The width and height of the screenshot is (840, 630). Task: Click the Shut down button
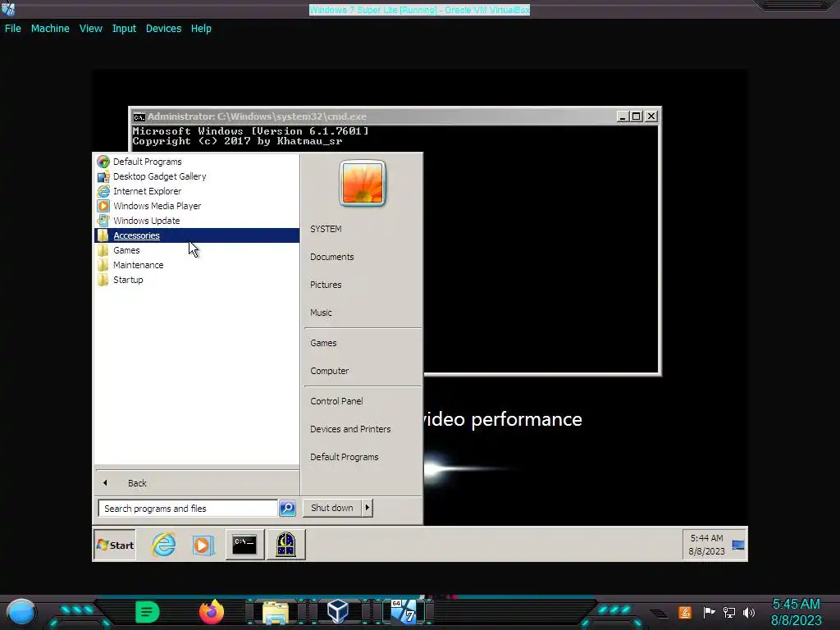click(x=332, y=507)
